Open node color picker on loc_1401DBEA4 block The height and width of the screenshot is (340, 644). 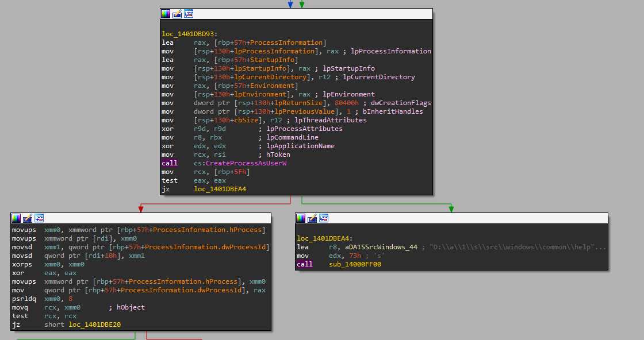click(x=301, y=218)
